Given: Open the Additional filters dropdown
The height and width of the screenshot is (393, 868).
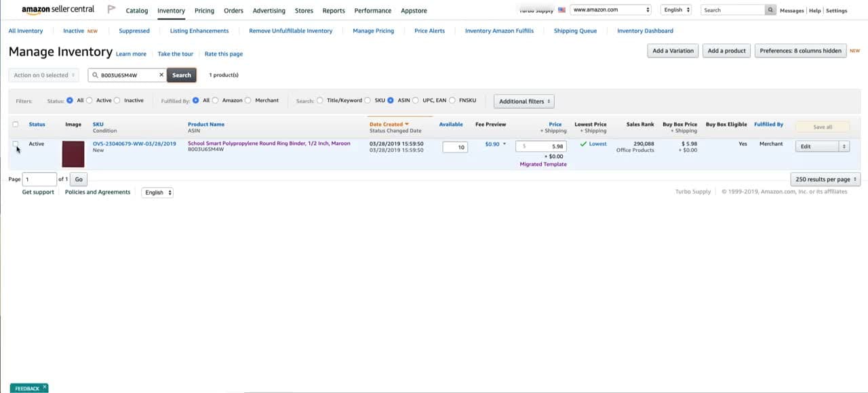Looking at the screenshot, I should pos(524,101).
